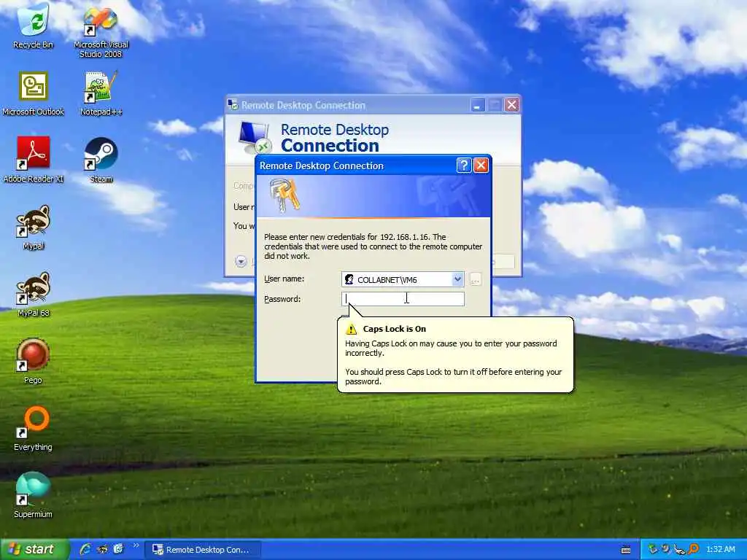Open Internet Explorer from Quick Launch
This screenshot has height=560, width=747.
pyautogui.click(x=86, y=549)
